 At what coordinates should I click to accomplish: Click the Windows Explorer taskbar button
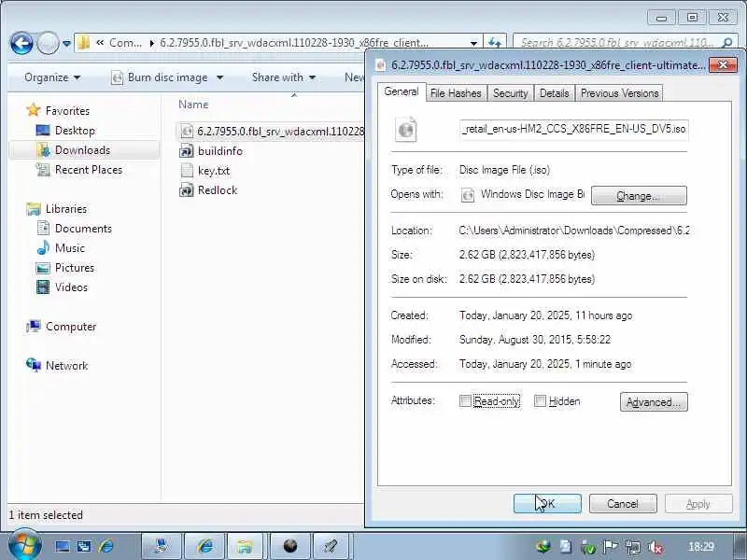coord(245,546)
